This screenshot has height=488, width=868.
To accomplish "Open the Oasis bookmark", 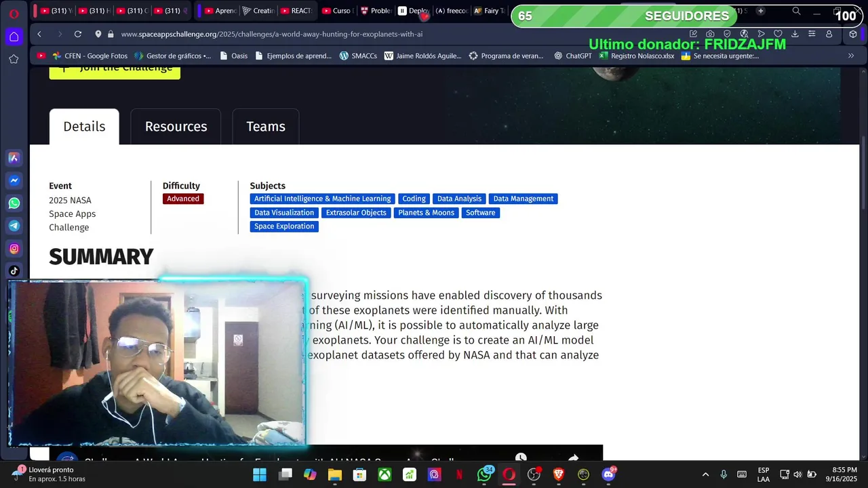I will [234, 56].
